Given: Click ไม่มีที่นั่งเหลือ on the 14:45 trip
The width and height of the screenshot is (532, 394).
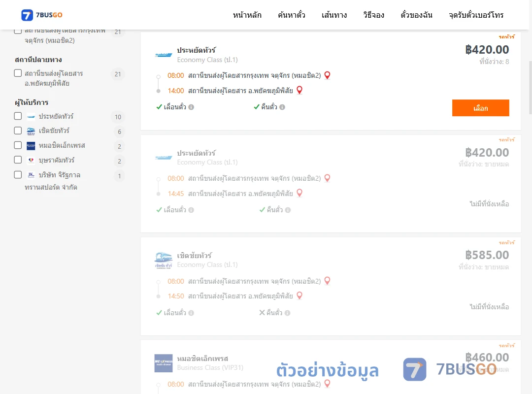Looking at the screenshot, I should [489, 204].
